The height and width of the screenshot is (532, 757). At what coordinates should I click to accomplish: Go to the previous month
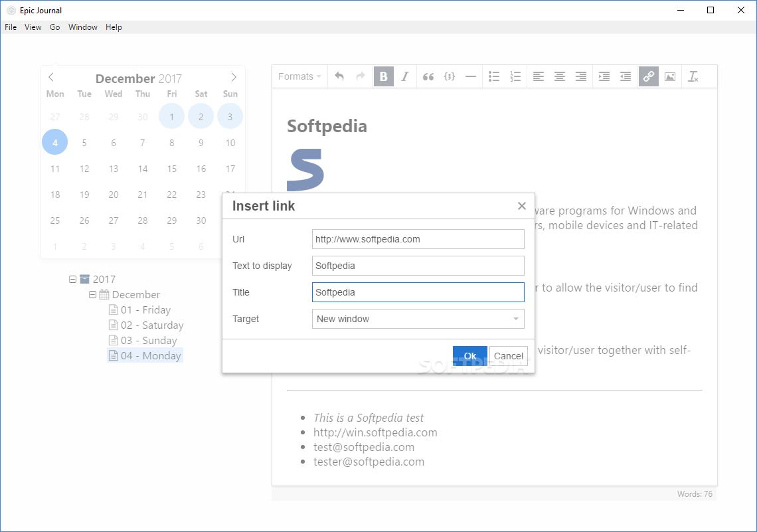coord(51,77)
